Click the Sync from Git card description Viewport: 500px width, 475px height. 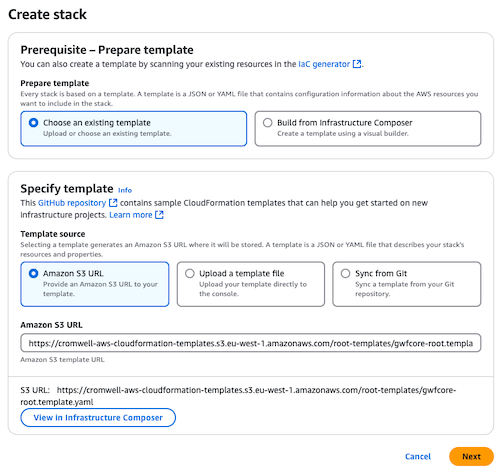pyautogui.click(x=404, y=289)
